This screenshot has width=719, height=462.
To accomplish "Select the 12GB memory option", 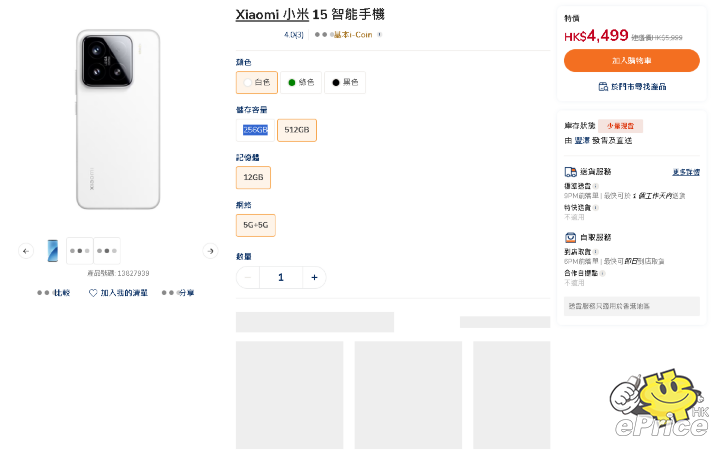I will click(253, 178).
